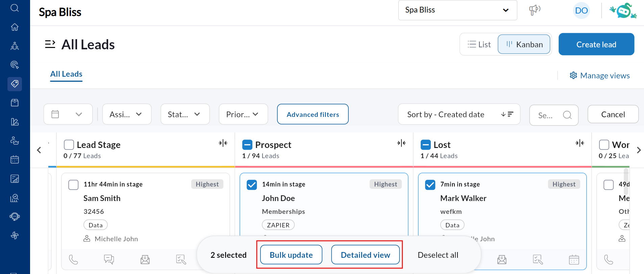Click the ZAPIER tag on John Doe card
644x274 pixels.
(278, 225)
